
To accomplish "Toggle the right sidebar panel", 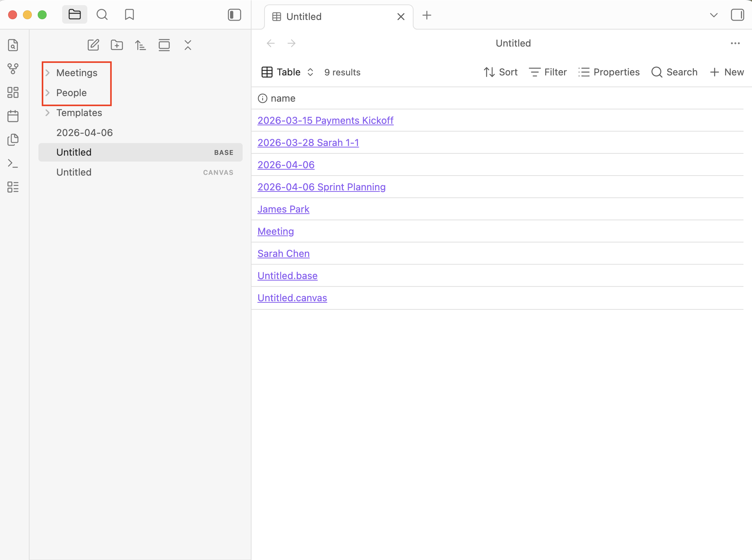I will tap(738, 15).
